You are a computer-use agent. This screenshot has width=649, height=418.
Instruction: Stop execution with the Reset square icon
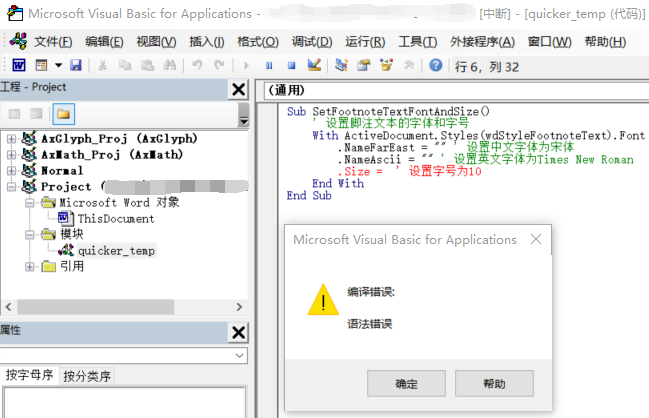click(x=291, y=65)
